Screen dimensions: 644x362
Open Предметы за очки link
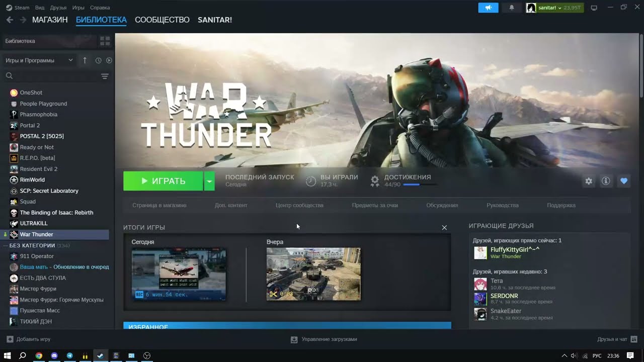[375, 205]
